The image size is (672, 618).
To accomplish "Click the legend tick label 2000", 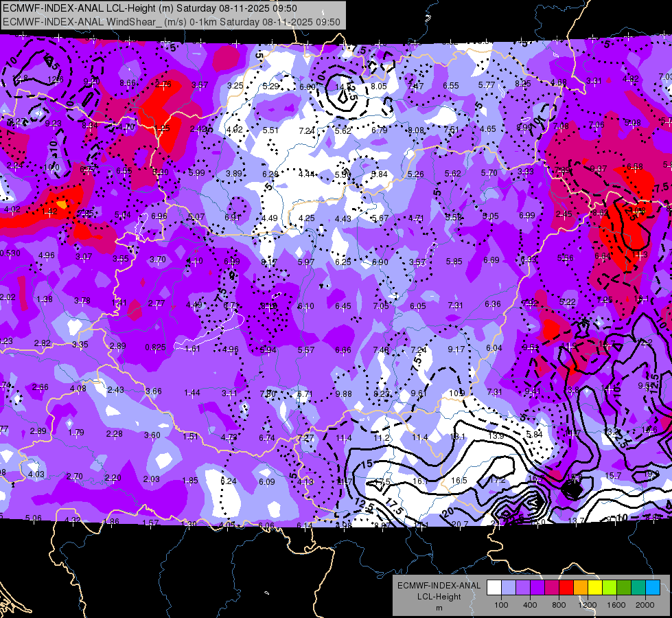I will (645, 605).
